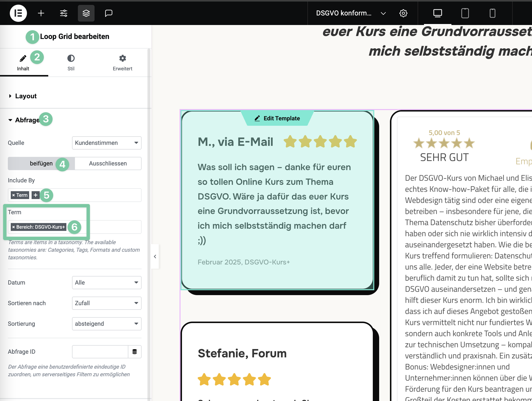Click the Edit Template button
The height and width of the screenshot is (401, 532).
point(277,118)
